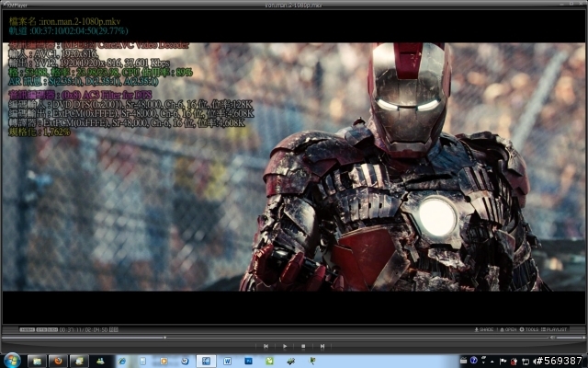Open the orange media player taskbar icon
This screenshot has height=368, width=588.
[x=164, y=362]
